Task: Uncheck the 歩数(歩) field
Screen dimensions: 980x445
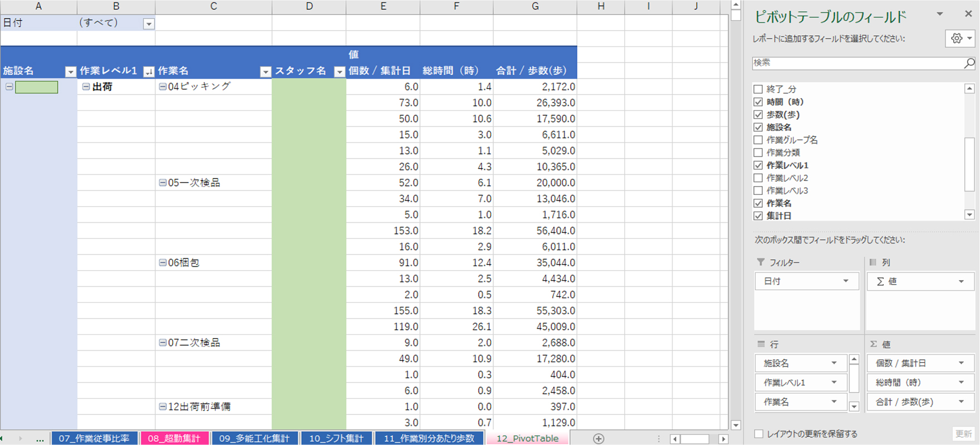Action: click(x=758, y=115)
